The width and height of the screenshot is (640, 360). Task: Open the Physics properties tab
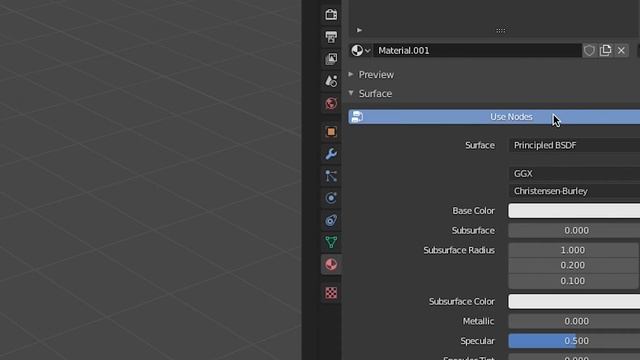(331, 198)
